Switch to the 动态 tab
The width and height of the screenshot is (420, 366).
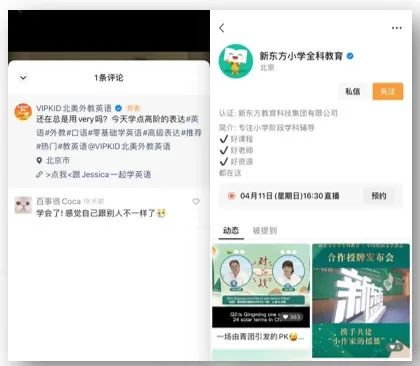(231, 230)
